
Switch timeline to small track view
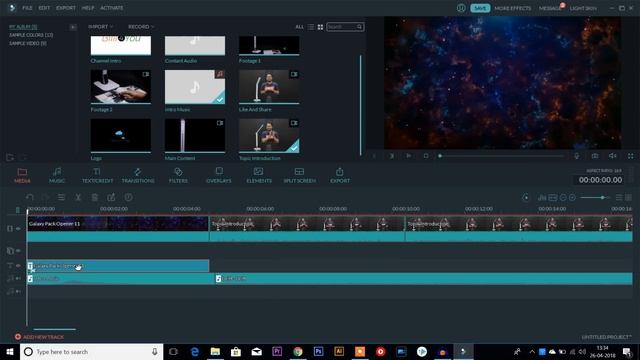[x=619, y=198]
